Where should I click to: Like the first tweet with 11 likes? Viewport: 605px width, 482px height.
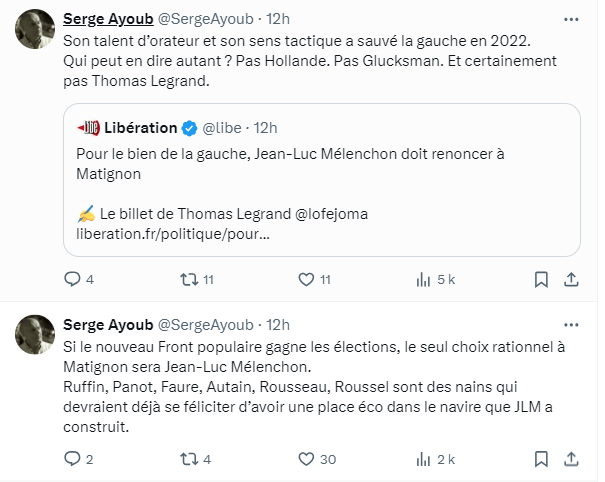(308, 280)
